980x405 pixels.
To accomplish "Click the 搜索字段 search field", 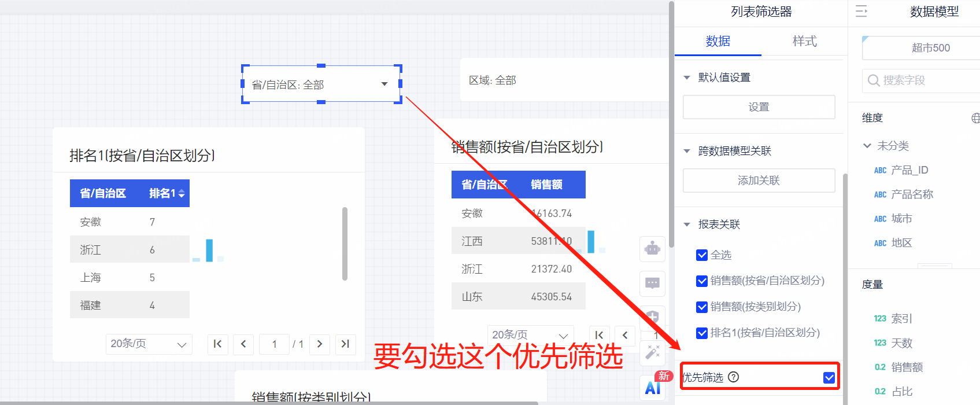I will pos(925,80).
